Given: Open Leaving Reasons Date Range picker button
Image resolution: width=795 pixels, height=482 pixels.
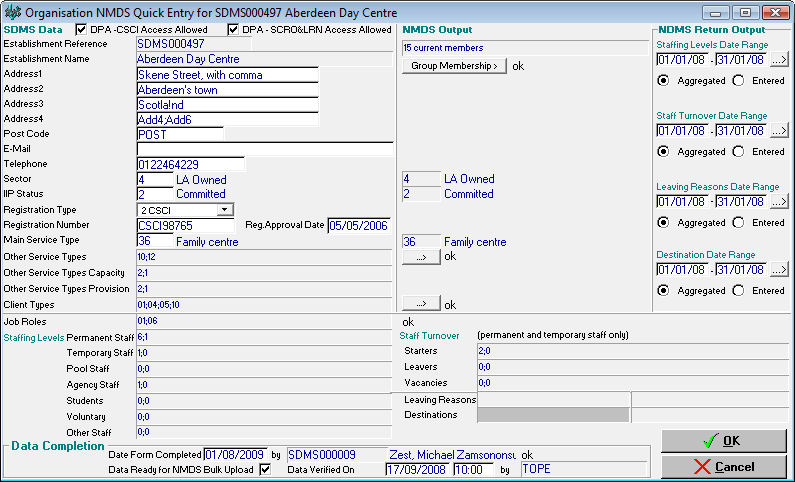Looking at the screenshot, I should point(779,202).
